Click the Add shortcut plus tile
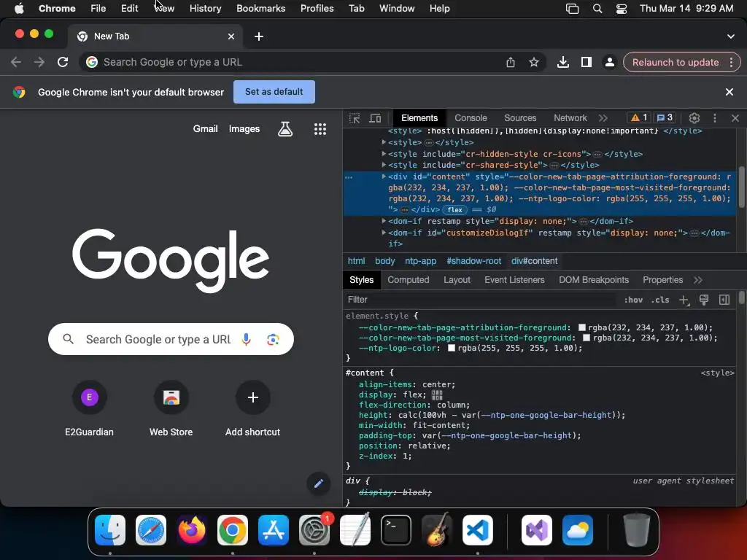 click(252, 408)
